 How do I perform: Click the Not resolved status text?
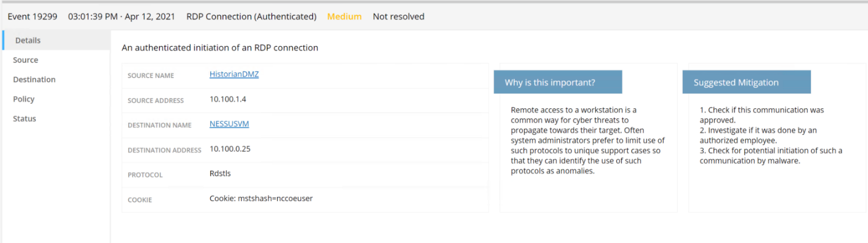pos(398,16)
